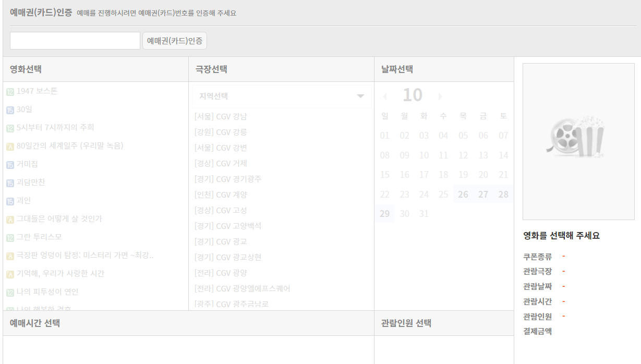Click date 20 on the calendar

(483, 175)
